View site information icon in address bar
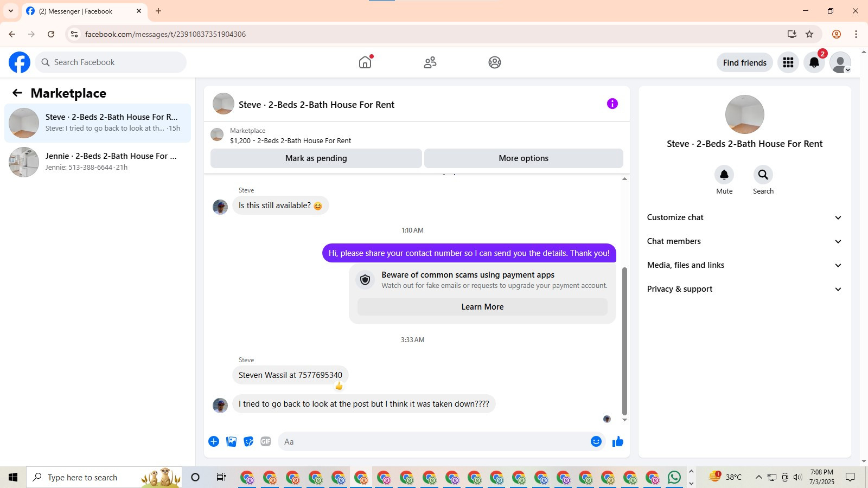Screen dimensions: 868x488 (x=74, y=34)
